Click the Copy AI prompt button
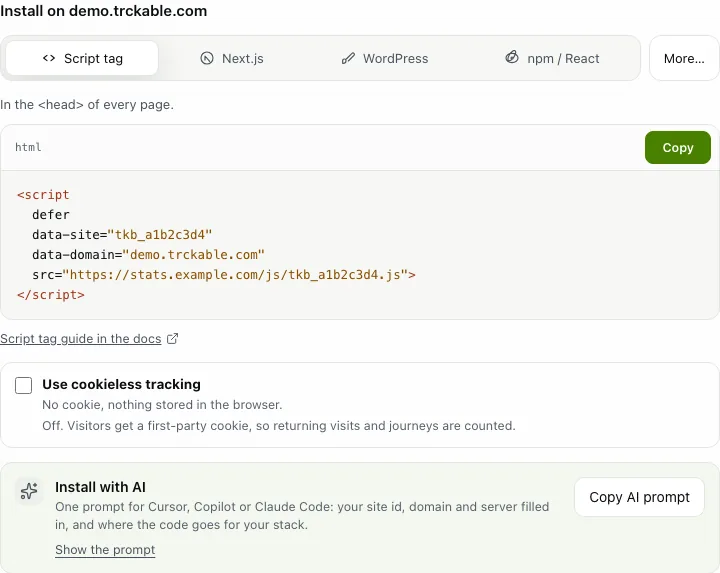Image resolution: width=720 pixels, height=573 pixels. tap(639, 497)
